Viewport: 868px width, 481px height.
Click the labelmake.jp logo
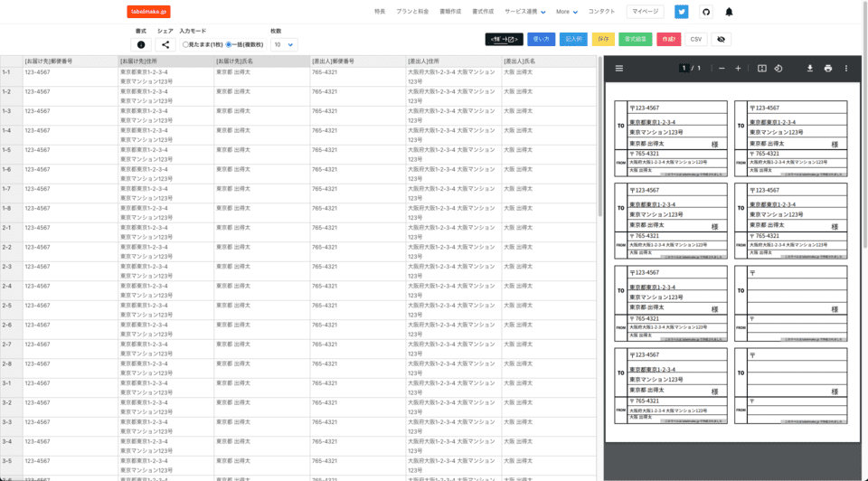pos(148,12)
